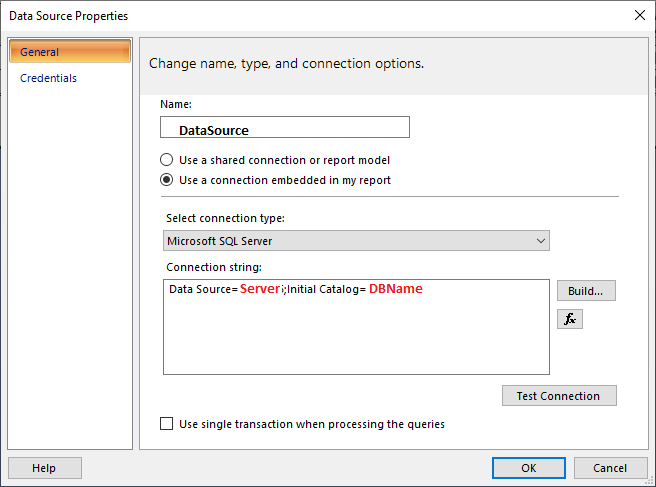Close the Data Source Properties dialog
The image size is (656, 487).
tap(639, 15)
